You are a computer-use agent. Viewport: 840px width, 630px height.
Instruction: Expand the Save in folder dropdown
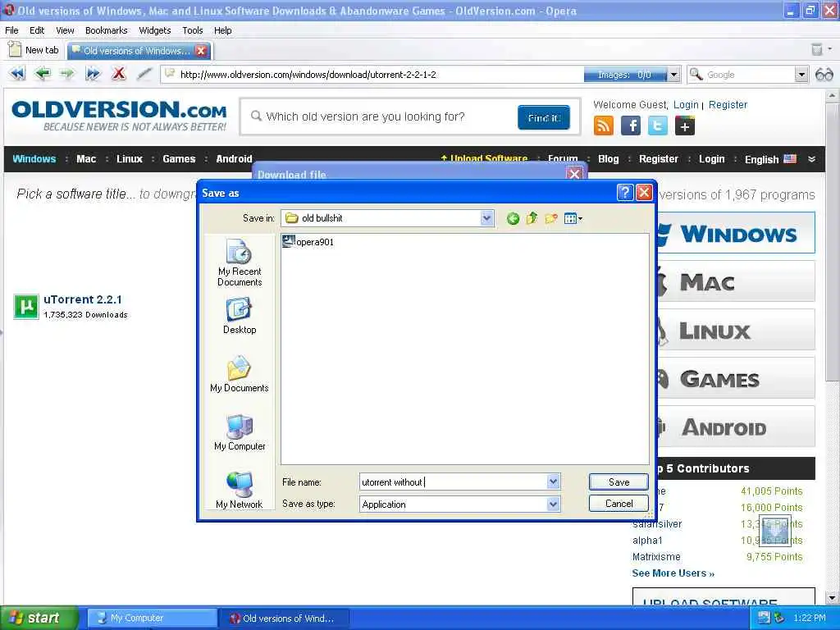point(486,218)
